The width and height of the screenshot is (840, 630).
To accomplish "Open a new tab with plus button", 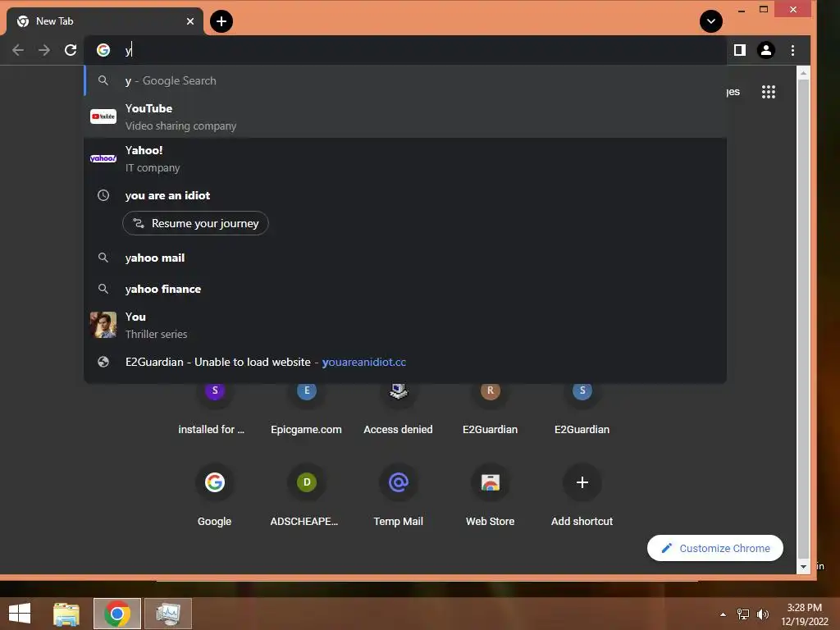I will tap(221, 21).
